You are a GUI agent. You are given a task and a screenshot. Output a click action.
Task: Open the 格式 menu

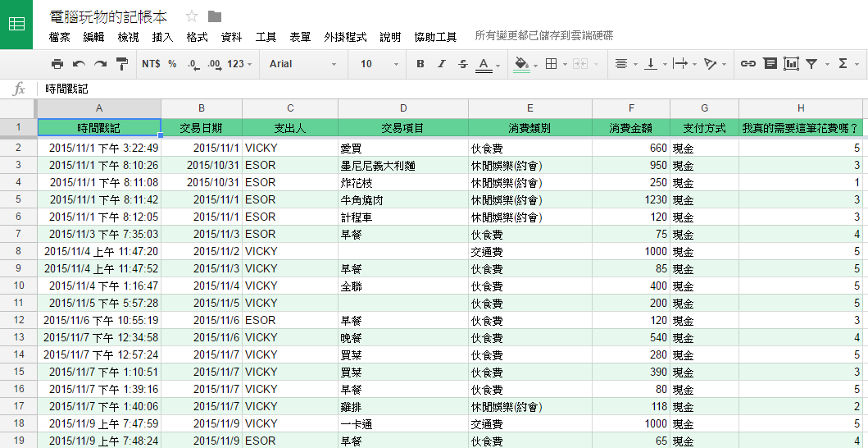197,37
